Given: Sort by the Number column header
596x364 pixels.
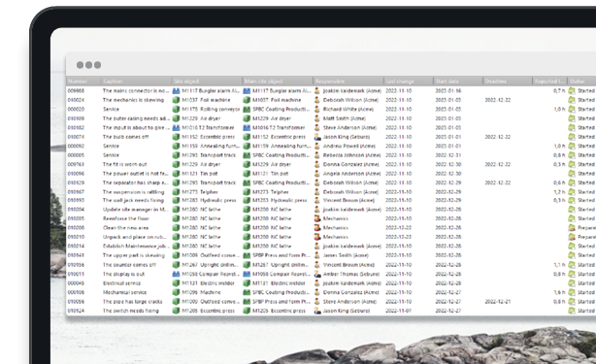Looking at the screenshot, I should (83, 81).
